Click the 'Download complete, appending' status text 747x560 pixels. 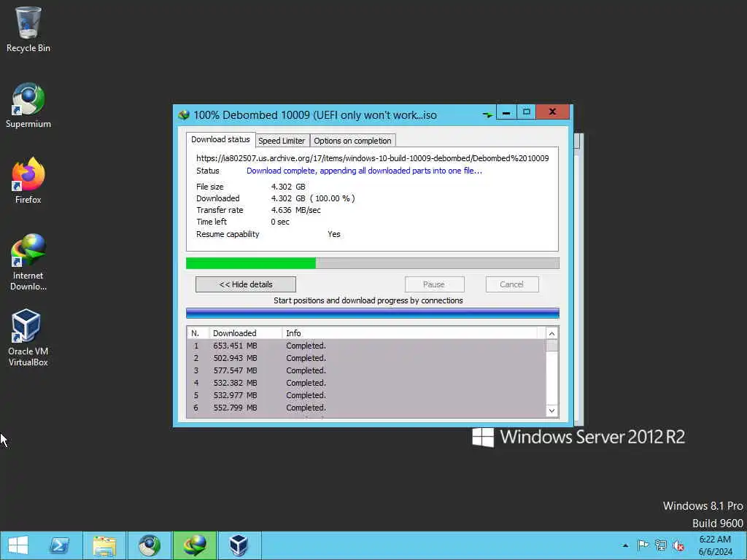(x=365, y=171)
